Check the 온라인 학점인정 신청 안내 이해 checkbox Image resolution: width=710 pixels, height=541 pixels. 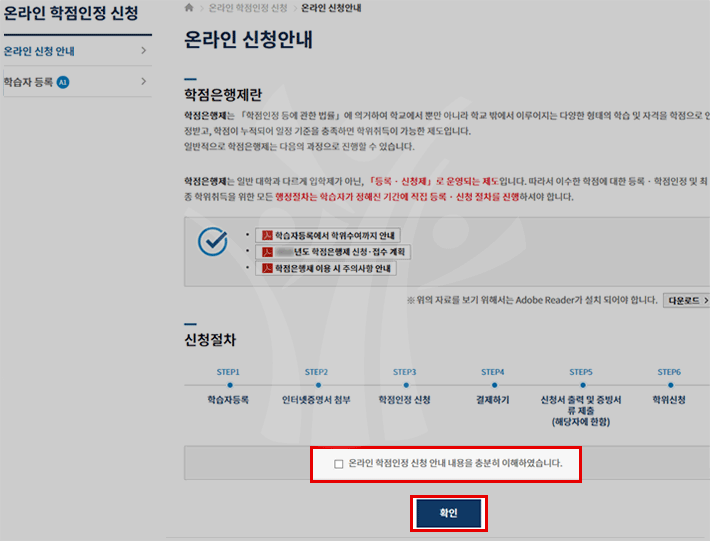pos(339,464)
